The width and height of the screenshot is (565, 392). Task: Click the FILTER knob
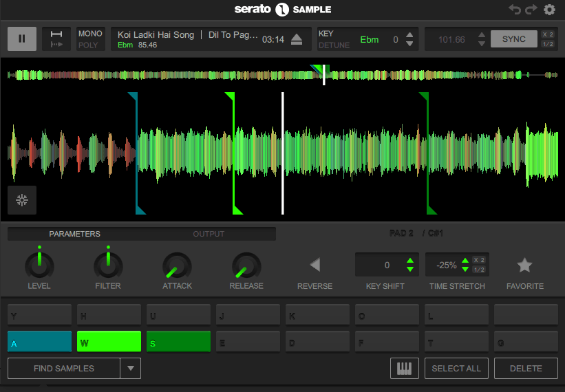coord(108,266)
